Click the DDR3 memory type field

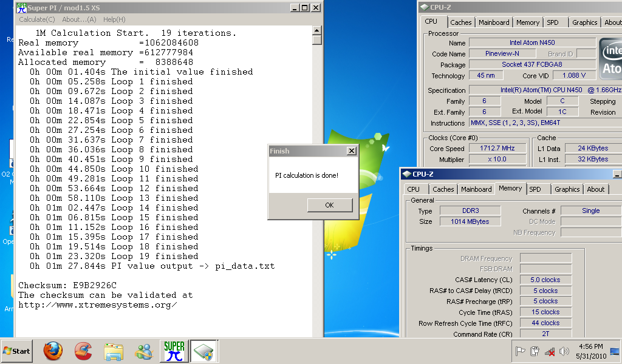(x=471, y=211)
